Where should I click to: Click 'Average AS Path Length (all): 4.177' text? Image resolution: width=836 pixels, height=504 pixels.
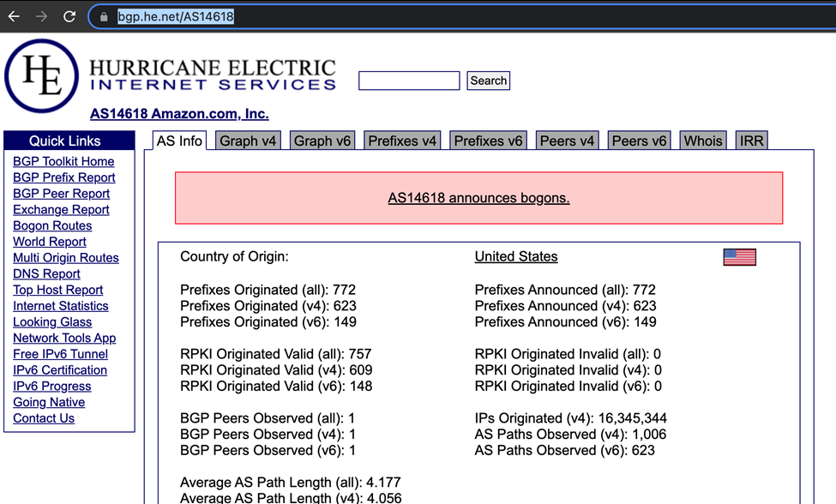(291, 483)
